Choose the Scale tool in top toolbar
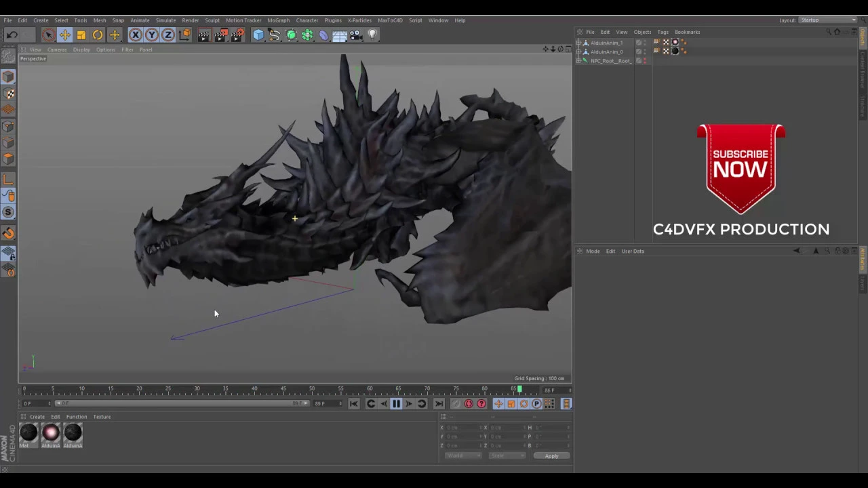The height and width of the screenshot is (488, 868). pos(81,35)
